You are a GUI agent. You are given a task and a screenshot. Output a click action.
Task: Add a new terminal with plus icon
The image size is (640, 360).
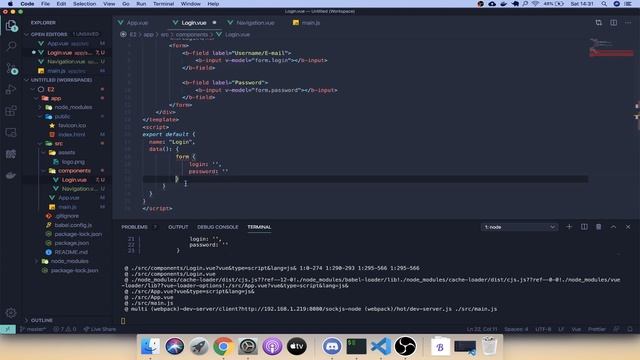(569, 227)
